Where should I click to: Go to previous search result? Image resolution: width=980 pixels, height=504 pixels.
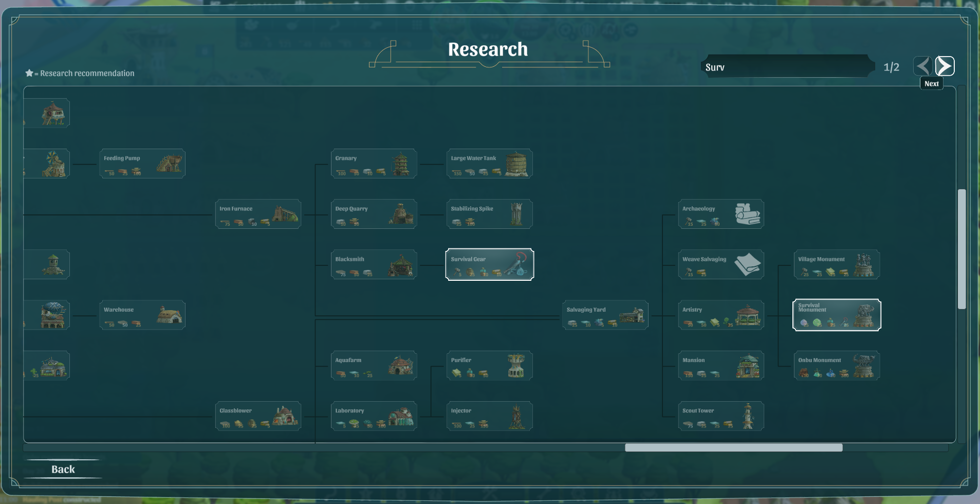coord(922,66)
